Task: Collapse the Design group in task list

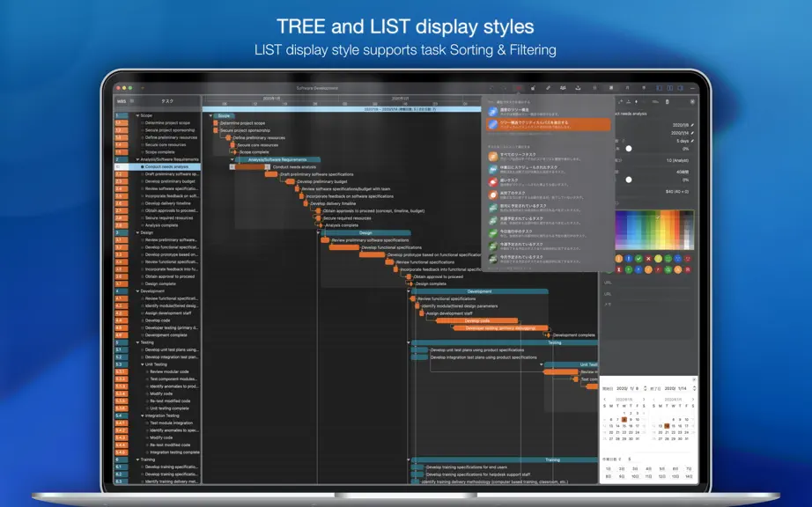Action: pyautogui.click(x=137, y=232)
